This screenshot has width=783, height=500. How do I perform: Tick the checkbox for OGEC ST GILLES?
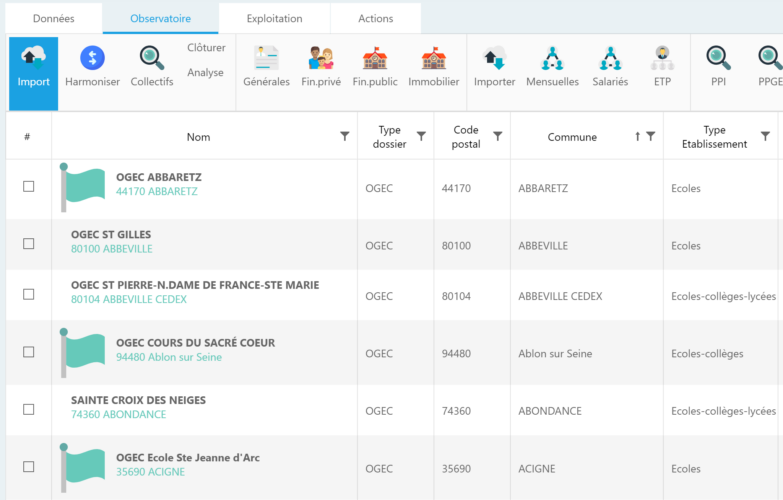[x=28, y=244]
